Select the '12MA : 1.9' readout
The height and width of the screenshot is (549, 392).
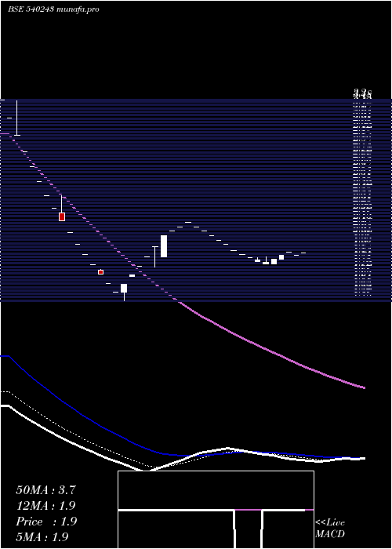click(x=45, y=506)
